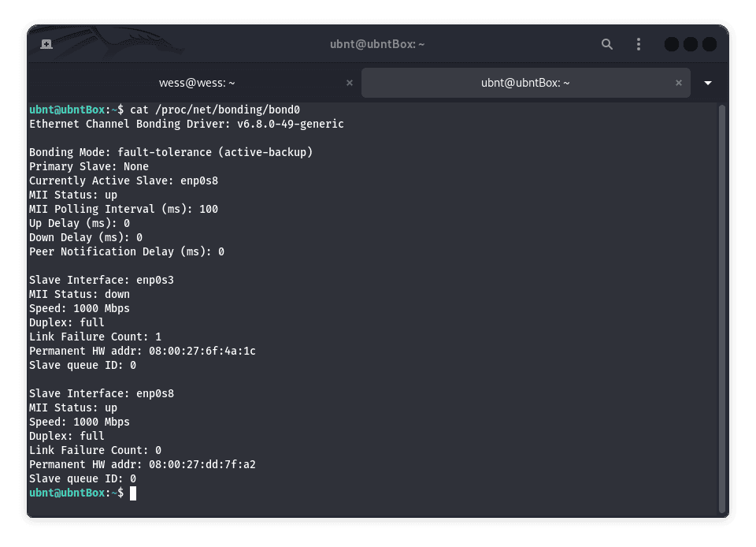Click the new-tab plus icon beside the dragon
This screenshot has height=547, width=756.
(46, 44)
